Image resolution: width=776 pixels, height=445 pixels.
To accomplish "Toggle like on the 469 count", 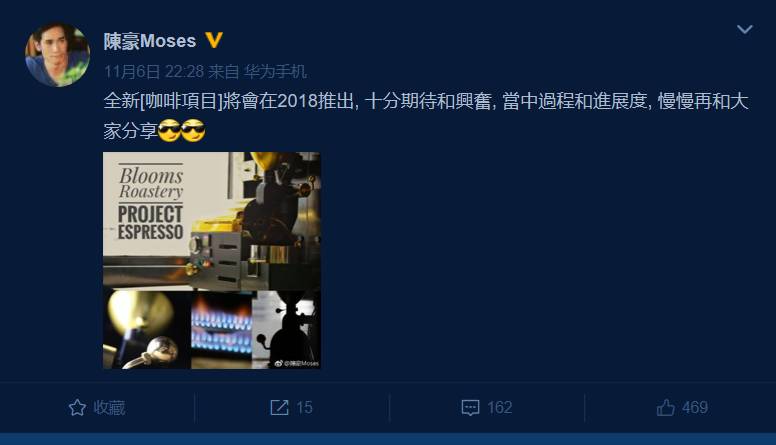I will point(695,407).
